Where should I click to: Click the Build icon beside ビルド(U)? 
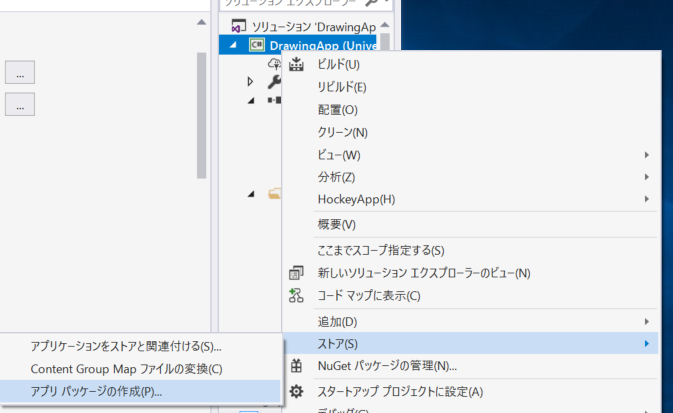point(296,64)
